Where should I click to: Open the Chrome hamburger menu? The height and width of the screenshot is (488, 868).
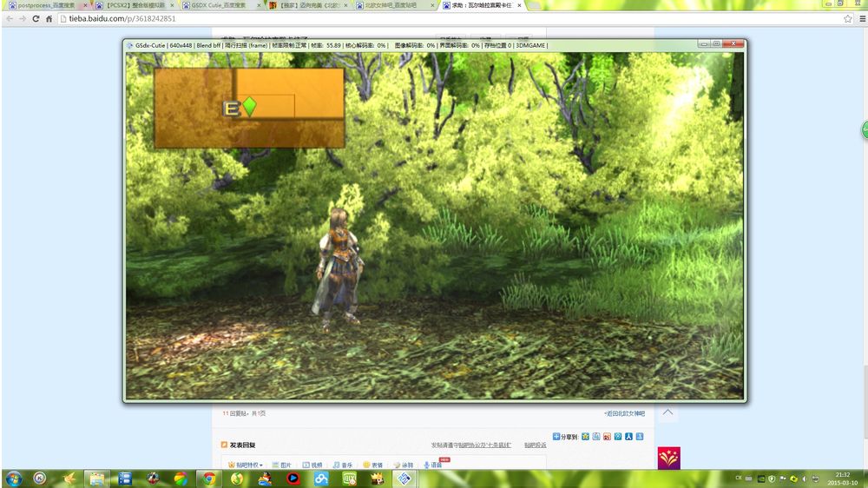click(862, 18)
